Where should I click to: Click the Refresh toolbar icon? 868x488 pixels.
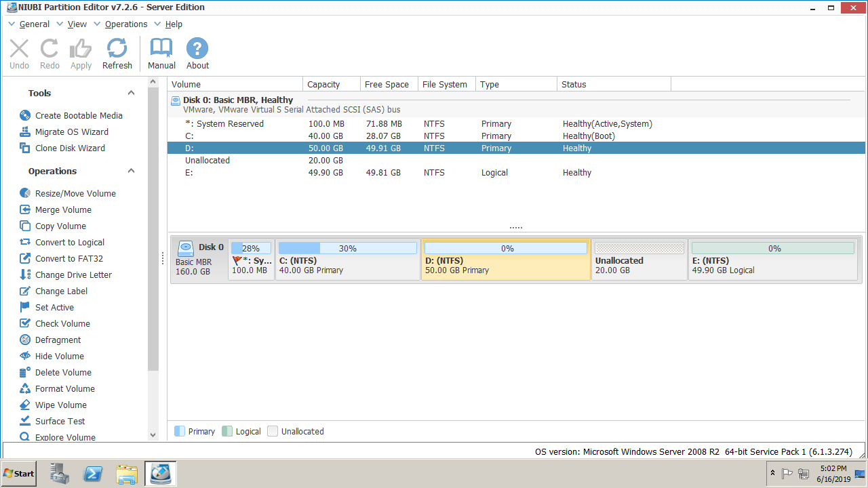(x=117, y=49)
